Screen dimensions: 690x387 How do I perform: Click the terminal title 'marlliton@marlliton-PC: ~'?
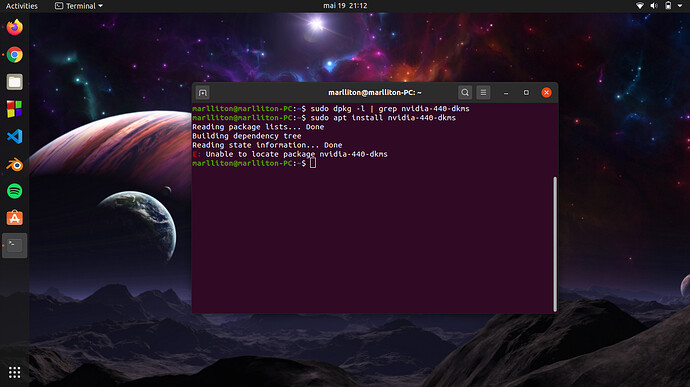click(x=375, y=92)
